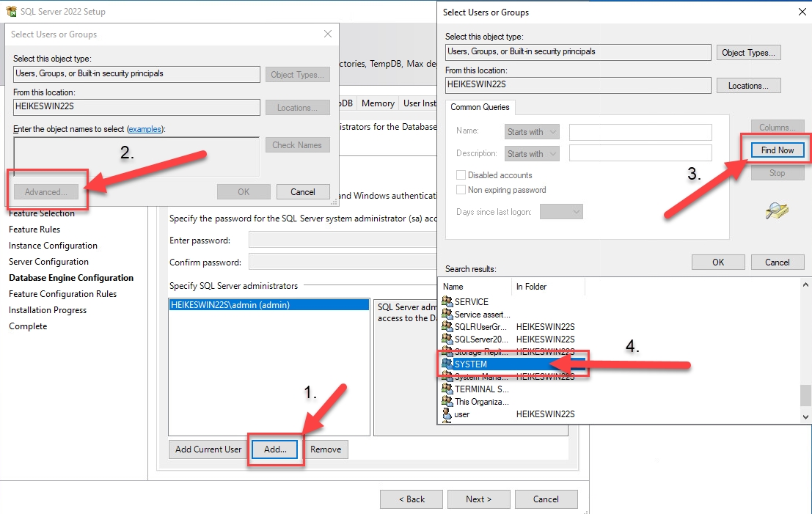Select Installation Progress step
The width and height of the screenshot is (812, 514).
pyautogui.click(x=48, y=309)
